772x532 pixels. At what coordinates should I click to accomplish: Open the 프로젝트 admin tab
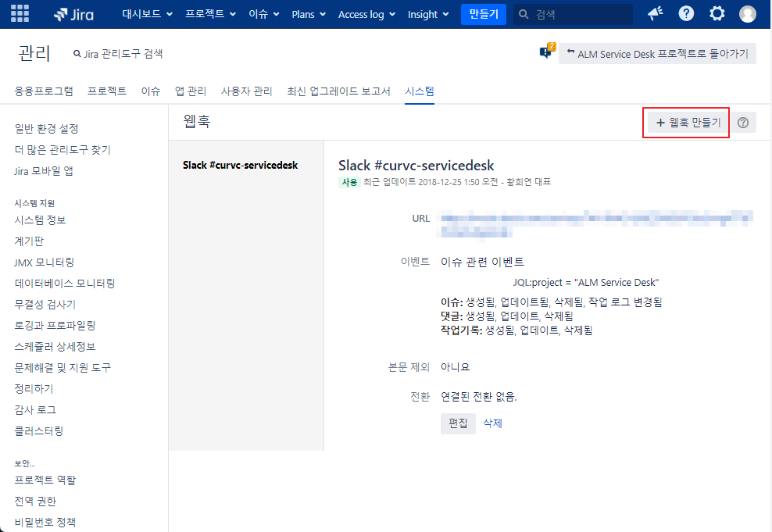[107, 91]
